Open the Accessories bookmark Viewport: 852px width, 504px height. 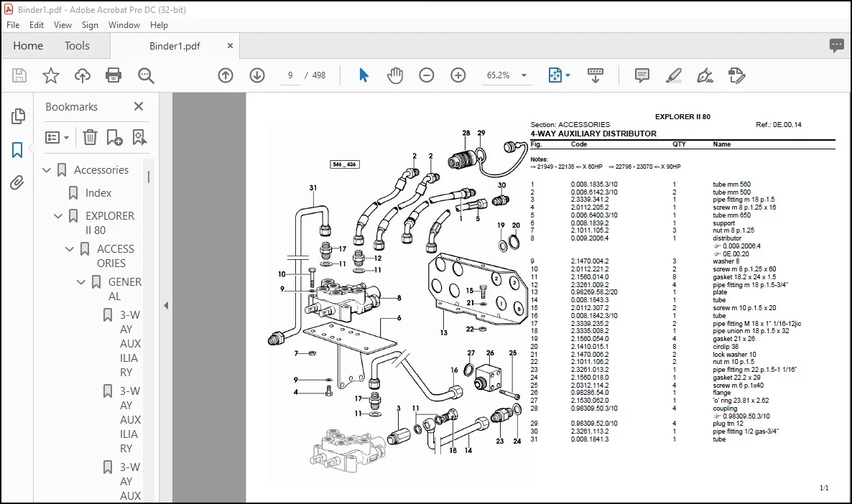coord(101,170)
